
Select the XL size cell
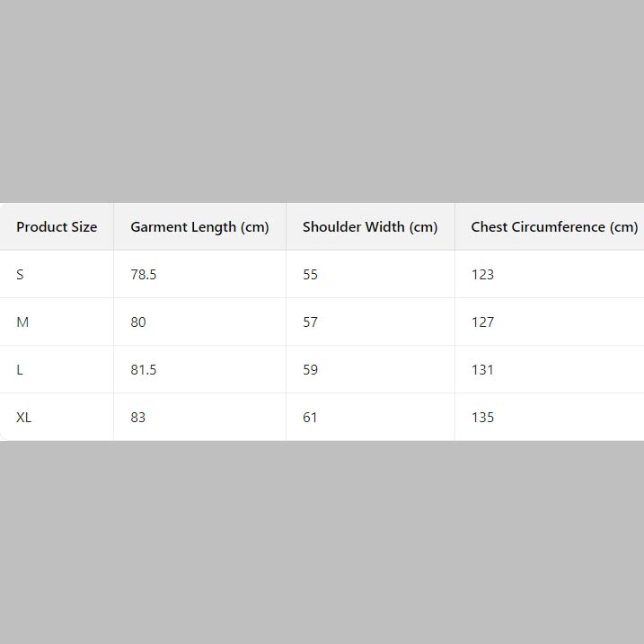pyautogui.click(x=24, y=418)
